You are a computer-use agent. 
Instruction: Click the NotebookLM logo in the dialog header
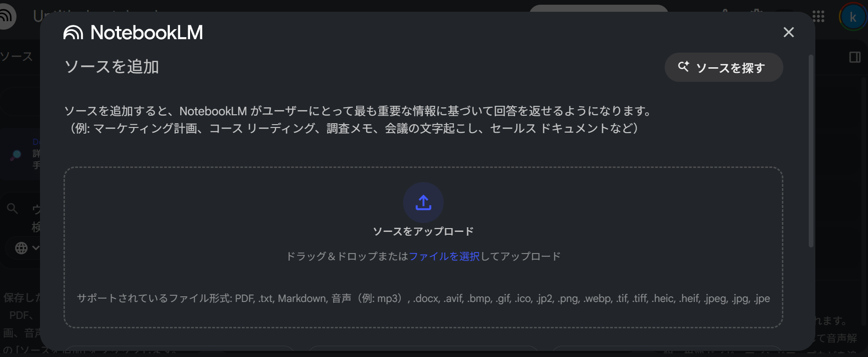pyautogui.click(x=133, y=32)
